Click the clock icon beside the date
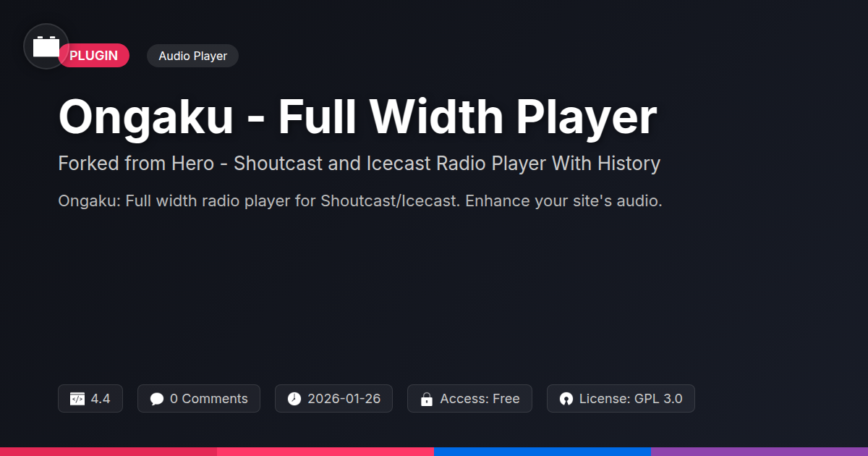 (294, 399)
